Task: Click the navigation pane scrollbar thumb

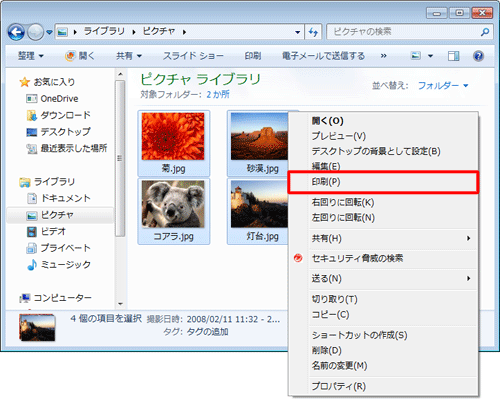Action: pos(120,158)
